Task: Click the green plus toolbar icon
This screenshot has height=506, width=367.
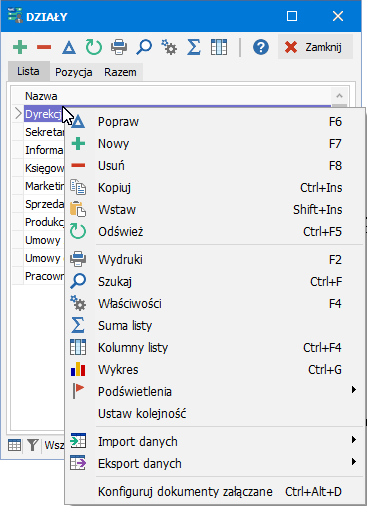Action: coord(20,47)
